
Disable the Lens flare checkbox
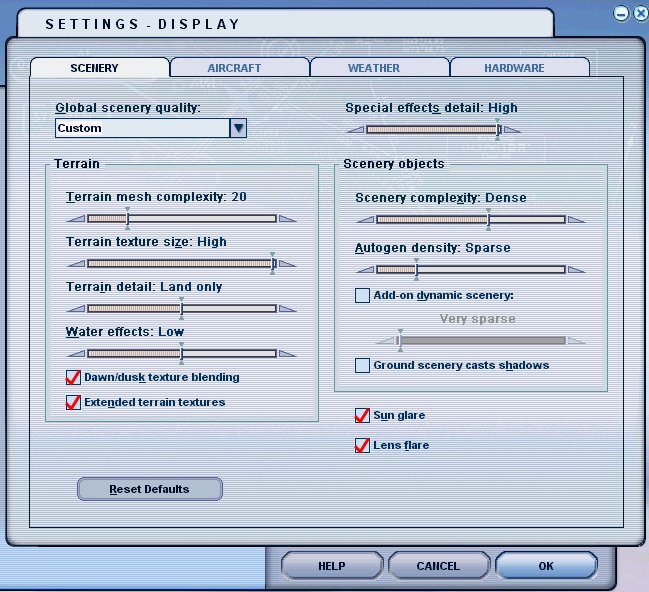tap(362, 445)
